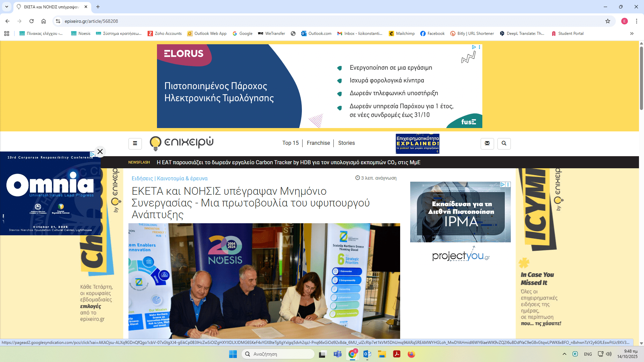Show hidden system tray icons
This screenshot has width=644, height=362.
pyautogui.click(x=565, y=354)
